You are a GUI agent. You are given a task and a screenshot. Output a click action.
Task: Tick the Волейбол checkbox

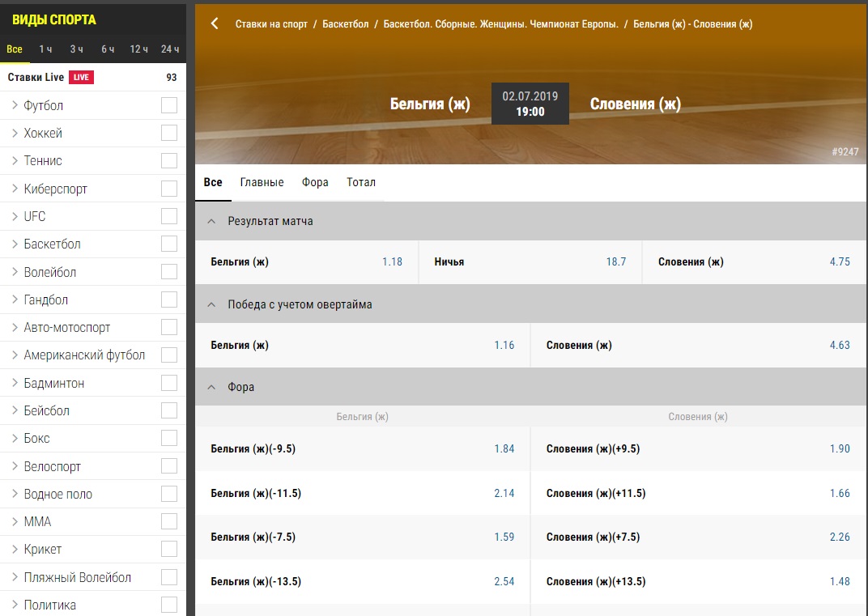click(x=169, y=272)
